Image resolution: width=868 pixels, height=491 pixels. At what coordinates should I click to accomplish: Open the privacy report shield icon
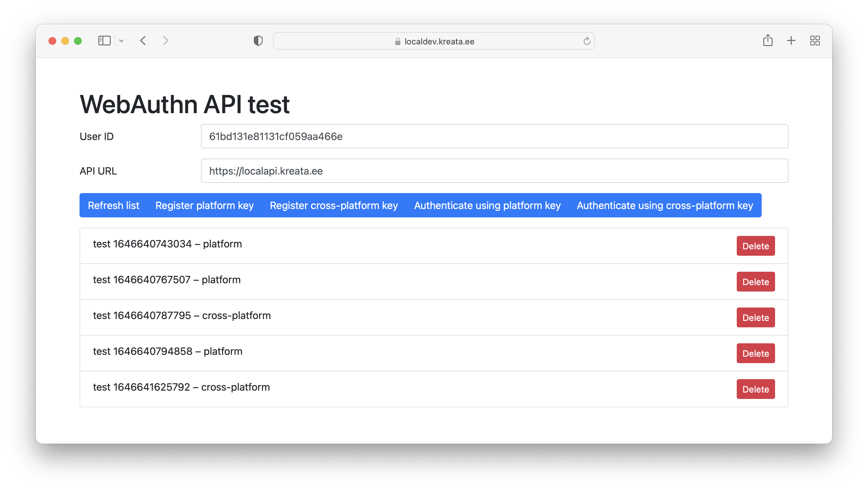258,41
